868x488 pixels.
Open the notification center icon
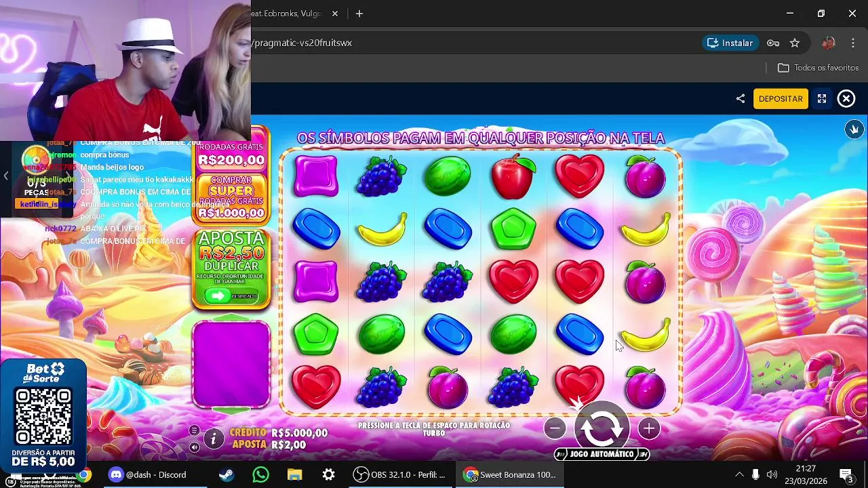846,474
